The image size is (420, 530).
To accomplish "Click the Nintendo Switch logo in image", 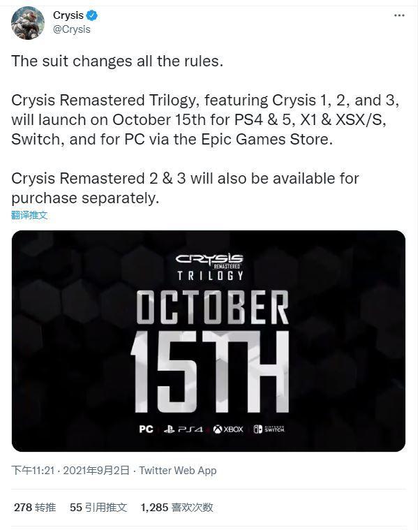I will [x=269, y=429].
